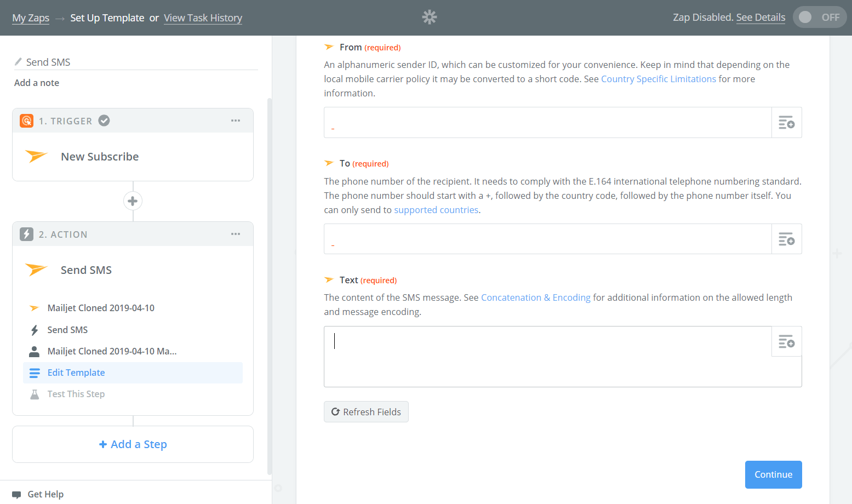Click the left sidebar vertical scrollbar
The width and height of the screenshot is (852, 504).
coord(269,286)
